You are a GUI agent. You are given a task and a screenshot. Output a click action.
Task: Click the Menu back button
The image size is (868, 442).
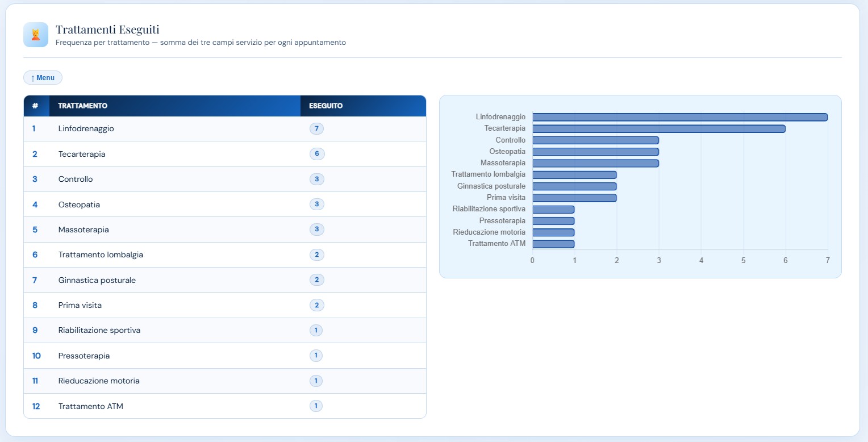(x=43, y=78)
